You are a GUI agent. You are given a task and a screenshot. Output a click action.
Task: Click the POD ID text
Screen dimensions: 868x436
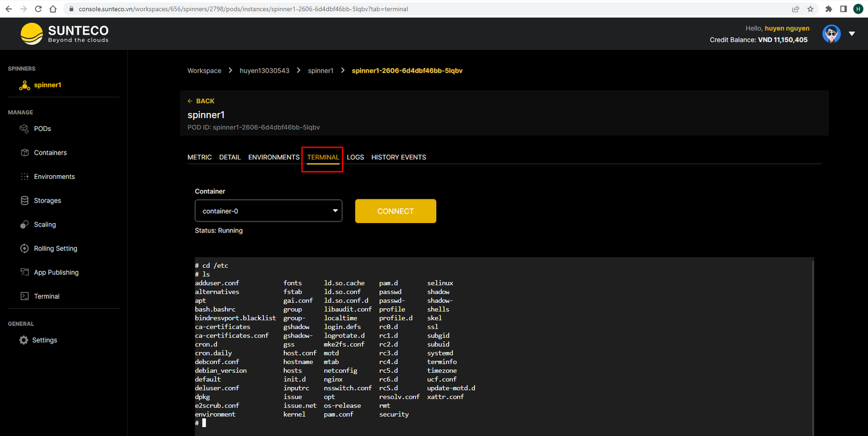pos(254,127)
